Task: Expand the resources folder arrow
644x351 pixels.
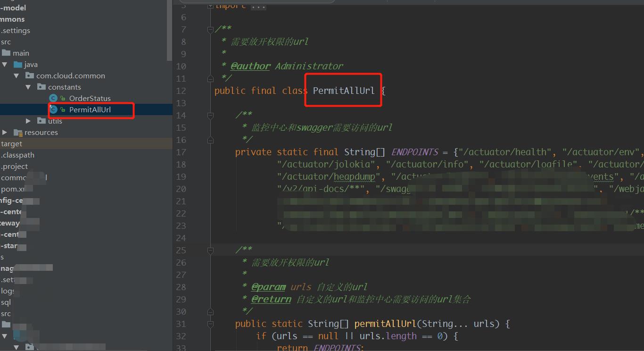Action: [5, 133]
